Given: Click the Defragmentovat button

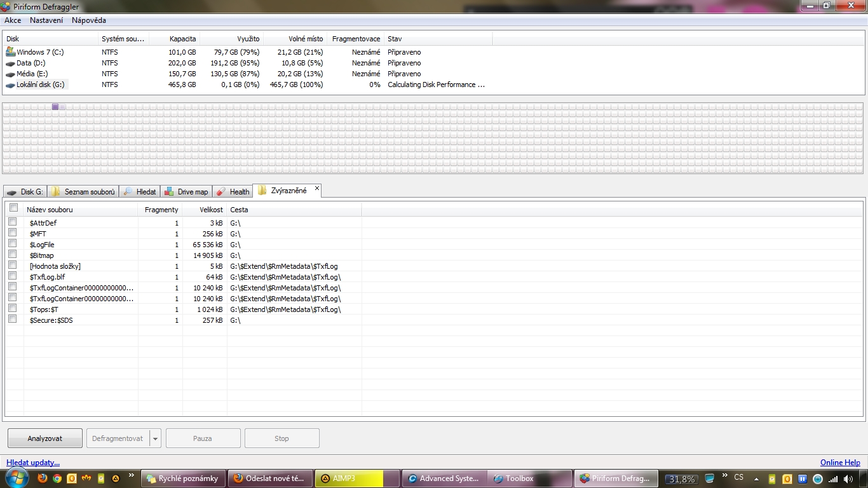Looking at the screenshot, I should (x=118, y=438).
